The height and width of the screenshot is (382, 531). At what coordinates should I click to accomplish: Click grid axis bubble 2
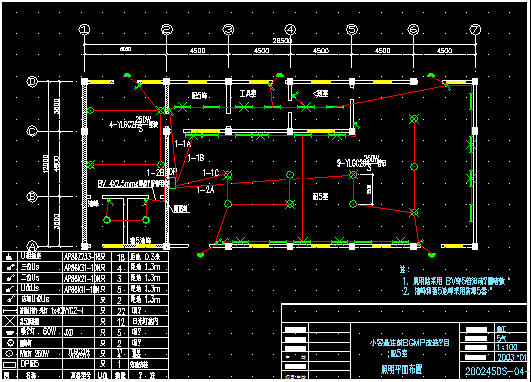coord(167,29)
